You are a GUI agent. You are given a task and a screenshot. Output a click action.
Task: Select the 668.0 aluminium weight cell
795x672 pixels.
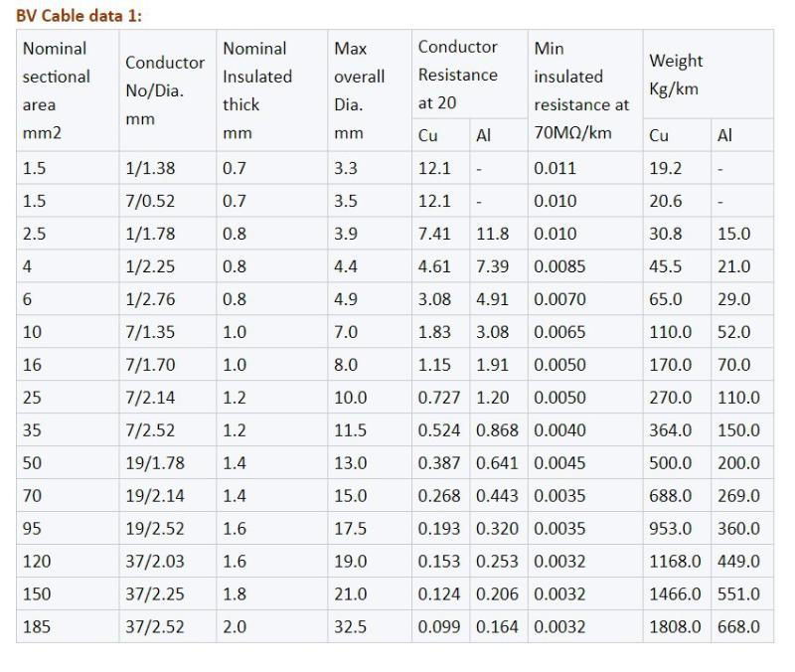738,627
